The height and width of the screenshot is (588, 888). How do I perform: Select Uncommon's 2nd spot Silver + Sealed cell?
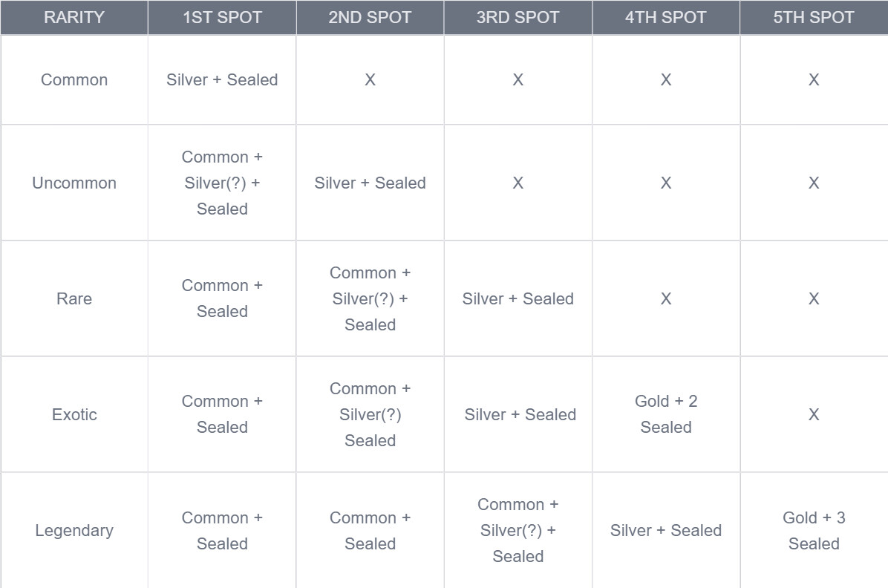pyautogui.click(x=370, y=183)
